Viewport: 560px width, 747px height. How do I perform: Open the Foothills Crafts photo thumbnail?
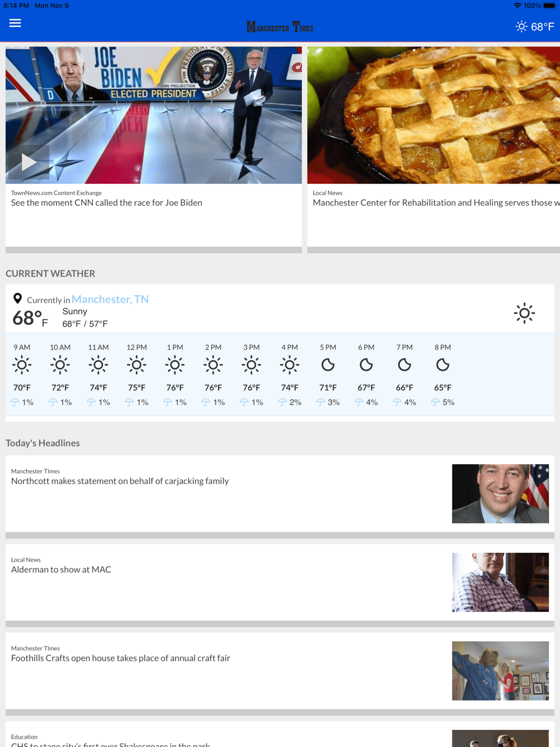pos(500,671)
